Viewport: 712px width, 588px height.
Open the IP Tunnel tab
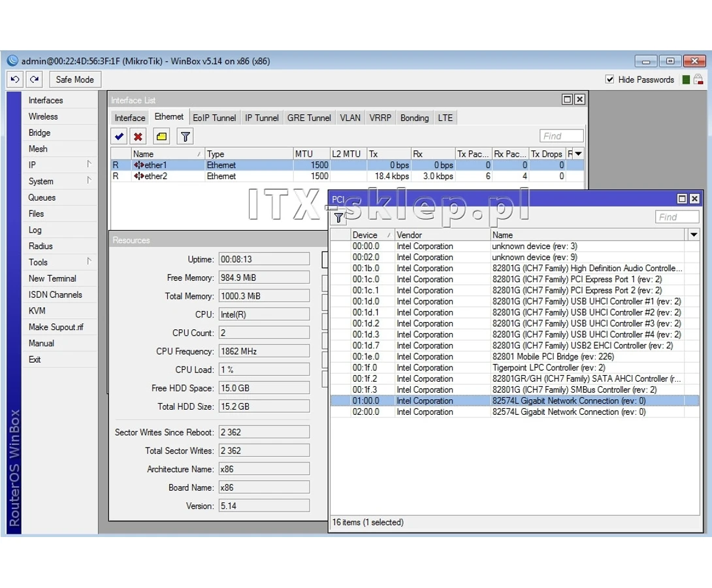tap(262, 118)
